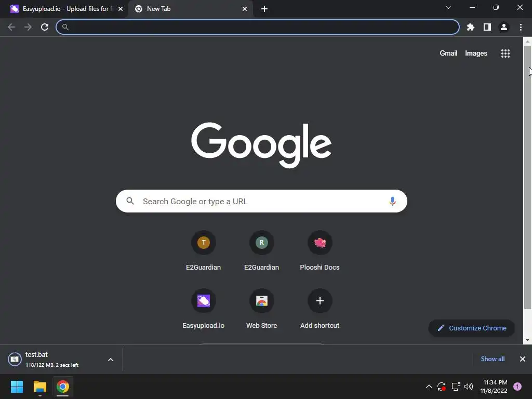Click Show all downloads
Viewport: 532px width, 399px height.
point(493,359)
